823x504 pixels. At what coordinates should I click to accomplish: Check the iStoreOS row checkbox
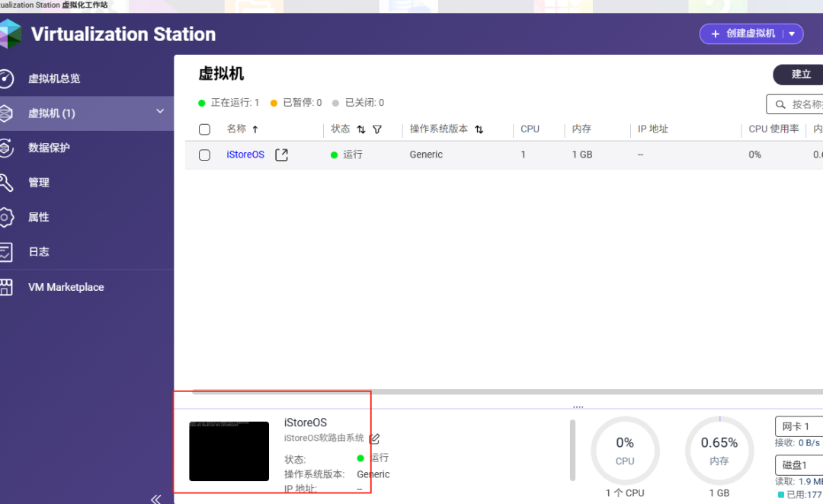point(205,155)
